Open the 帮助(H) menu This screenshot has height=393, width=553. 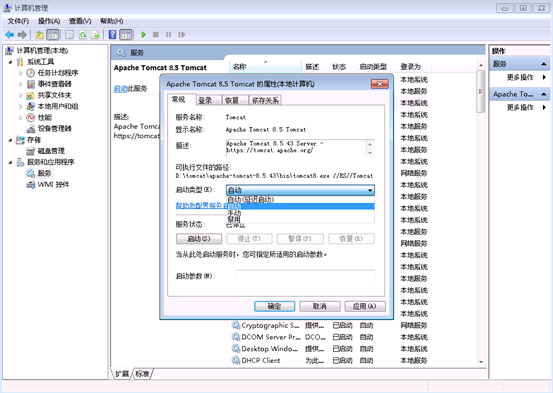tap(111, 21)
